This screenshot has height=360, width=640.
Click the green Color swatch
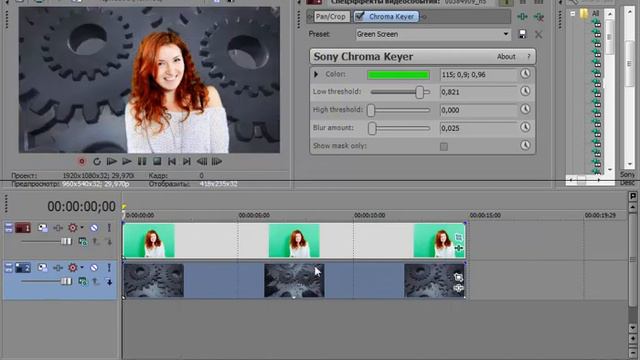(x=398, y=75)
